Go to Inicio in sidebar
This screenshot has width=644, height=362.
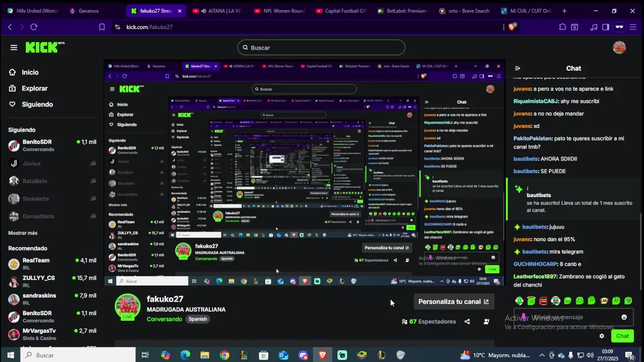pos(30,72)
